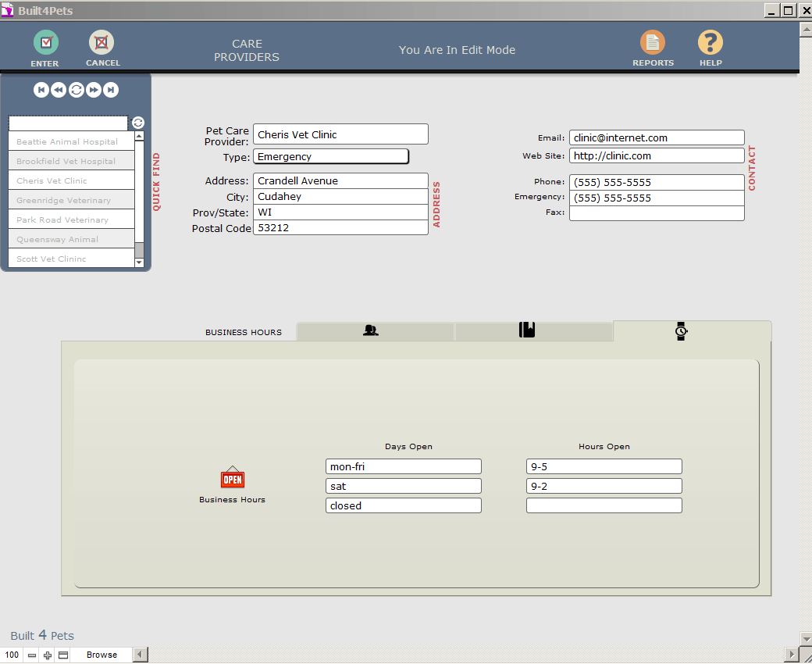Click the refresh icon beside Quick Find box
The image size is (812, 664).
tap(138, 123)
